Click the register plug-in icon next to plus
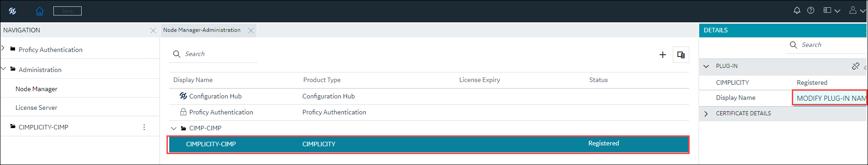 point(681,55)
